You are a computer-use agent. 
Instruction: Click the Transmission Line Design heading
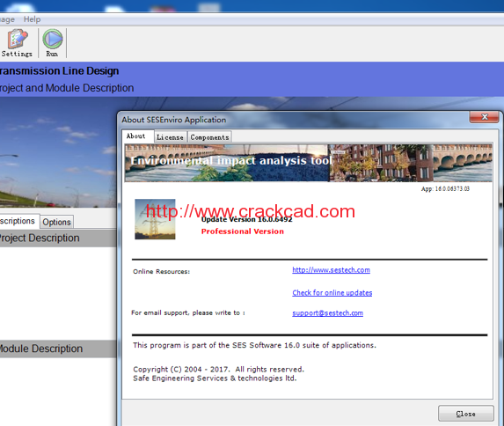coord(60,71)
